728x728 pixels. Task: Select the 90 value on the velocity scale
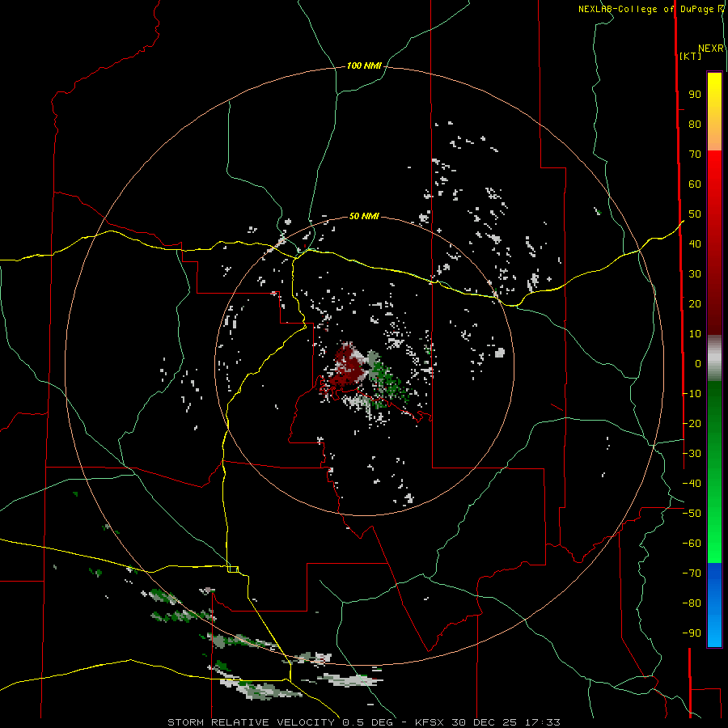pos(695,95)
